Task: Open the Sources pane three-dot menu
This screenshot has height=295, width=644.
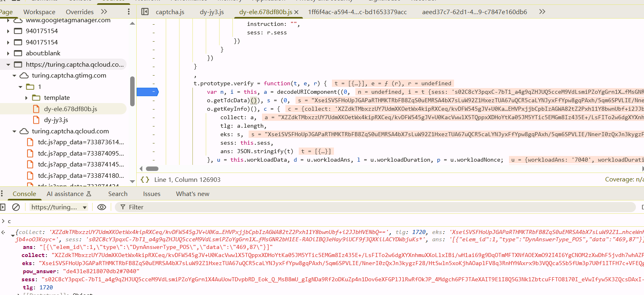Action: pos(129,12)
